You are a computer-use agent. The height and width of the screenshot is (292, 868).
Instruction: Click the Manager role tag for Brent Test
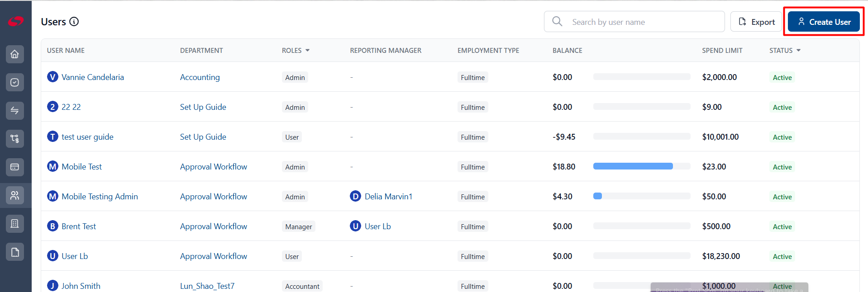tap(299, 226)
